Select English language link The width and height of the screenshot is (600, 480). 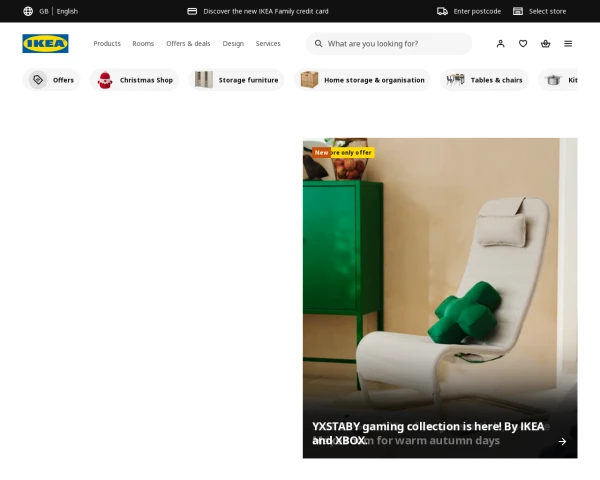pos(67,11)
